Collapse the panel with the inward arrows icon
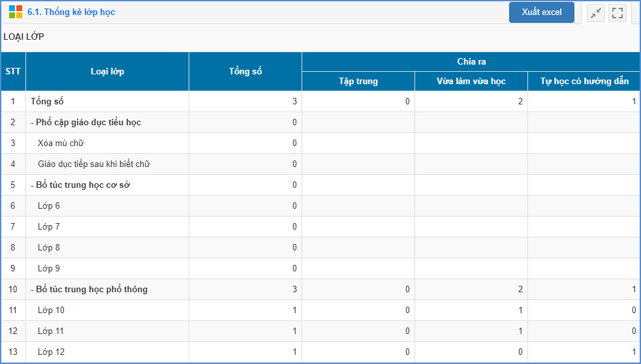 click(596, 13)
